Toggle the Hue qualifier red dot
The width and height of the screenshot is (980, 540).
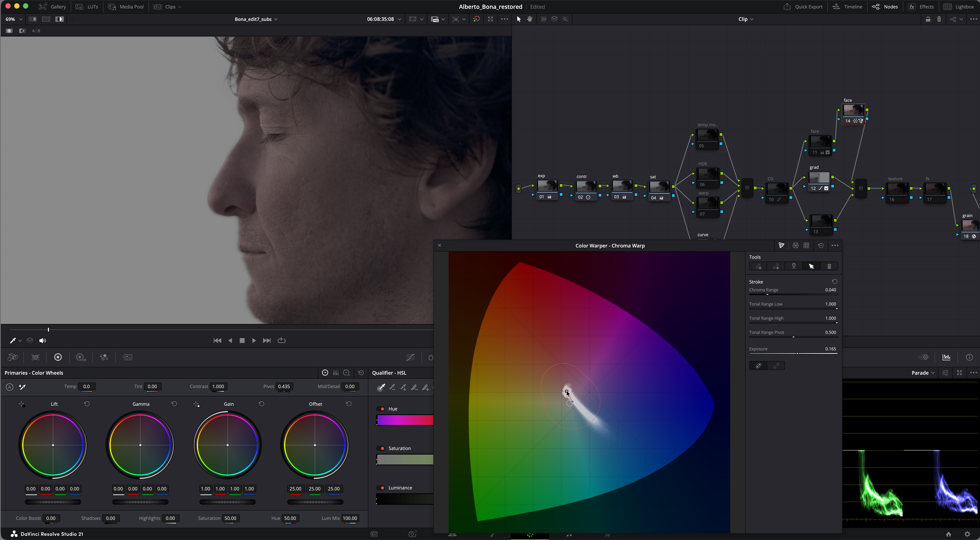(x=382, y=409)
